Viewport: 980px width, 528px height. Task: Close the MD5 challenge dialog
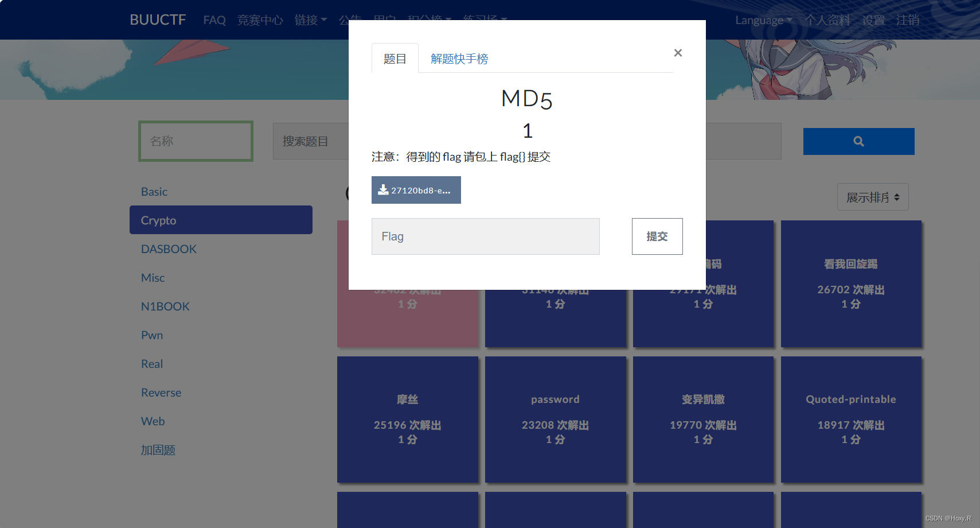coord(678,53)
